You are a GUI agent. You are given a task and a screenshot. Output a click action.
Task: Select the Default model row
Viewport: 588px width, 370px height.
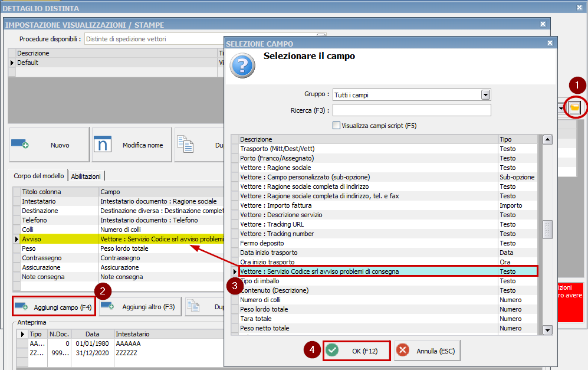(116, 63)
